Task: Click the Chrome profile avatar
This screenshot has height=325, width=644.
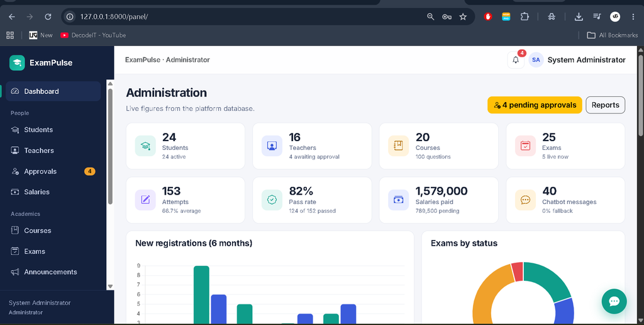Action: 615,17
